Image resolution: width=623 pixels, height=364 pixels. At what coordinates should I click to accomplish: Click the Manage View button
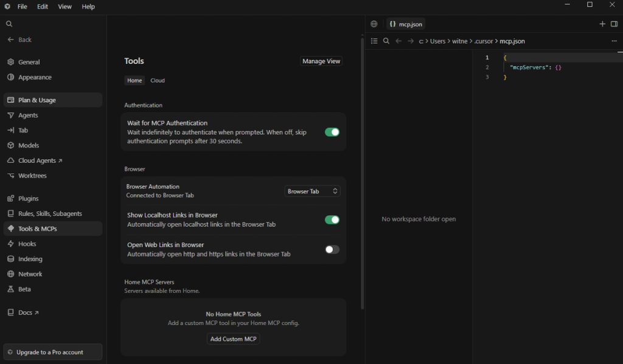point(321,61)
